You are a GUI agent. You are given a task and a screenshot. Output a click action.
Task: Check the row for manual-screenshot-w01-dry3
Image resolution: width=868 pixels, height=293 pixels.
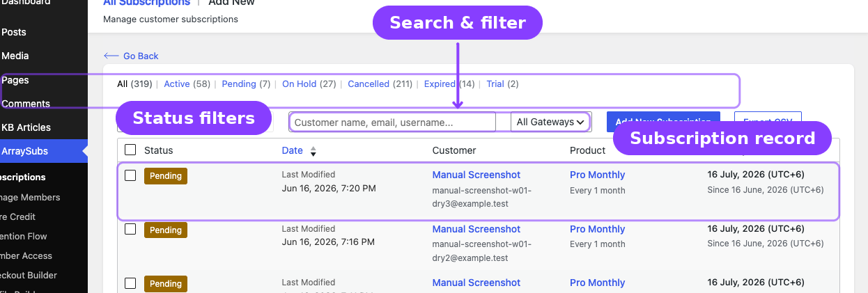(x=130, y=175)
